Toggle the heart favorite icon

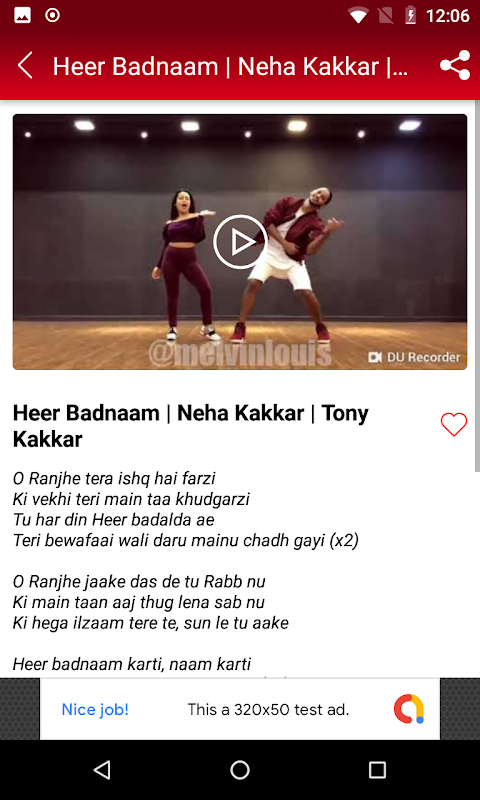click(453, 424)
